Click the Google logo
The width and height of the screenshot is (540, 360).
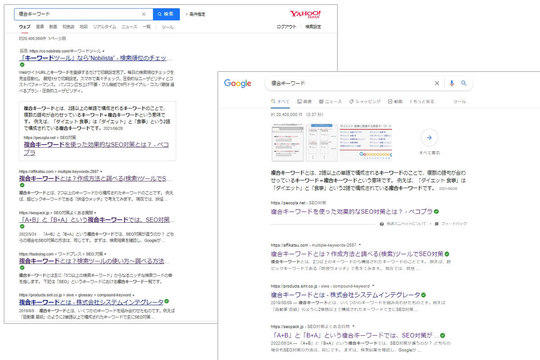point(238,83)
